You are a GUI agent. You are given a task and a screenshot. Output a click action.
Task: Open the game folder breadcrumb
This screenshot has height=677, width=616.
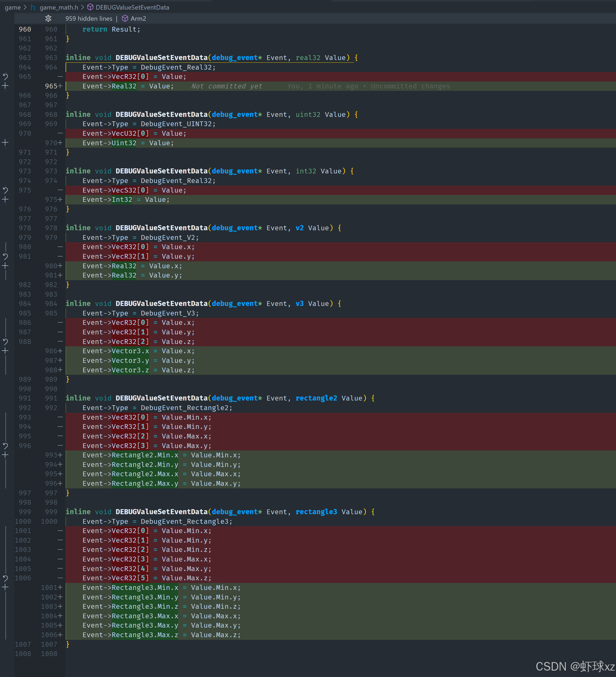(13, 7)
